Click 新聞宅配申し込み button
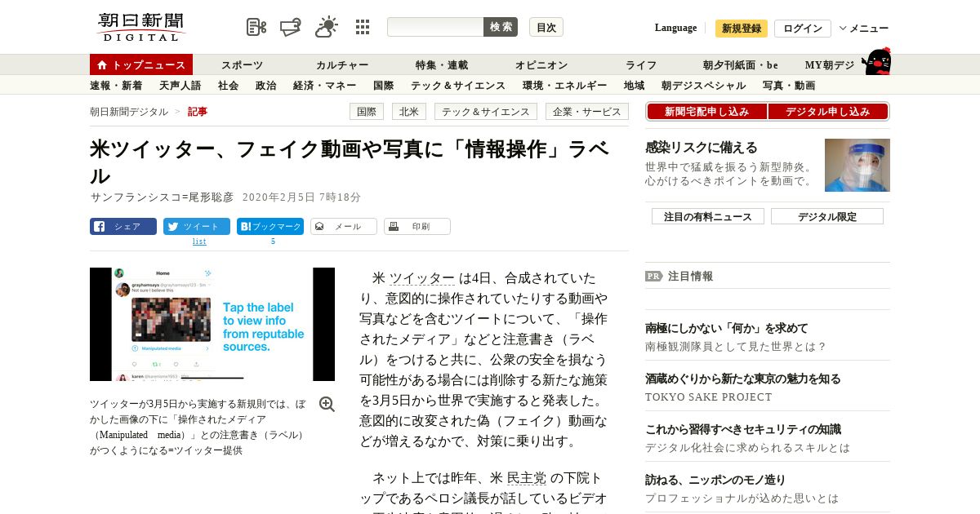This screenshot has width=980, height=514. pos(706,112)
